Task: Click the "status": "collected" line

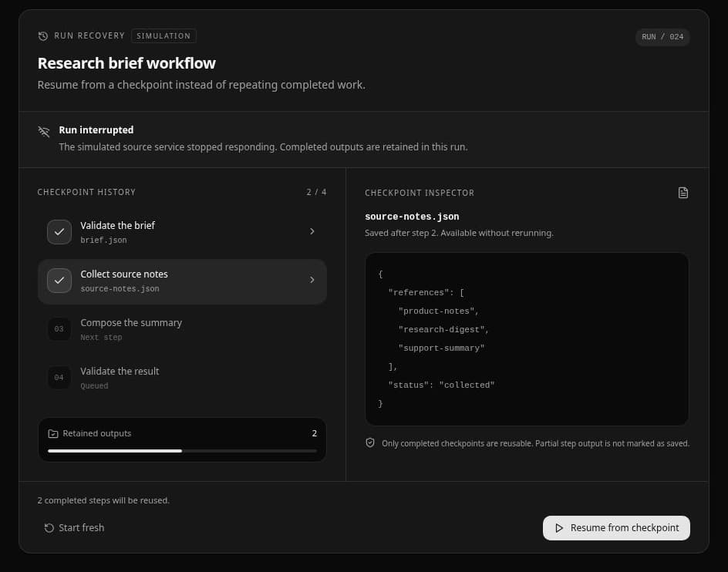Action: 441,385
